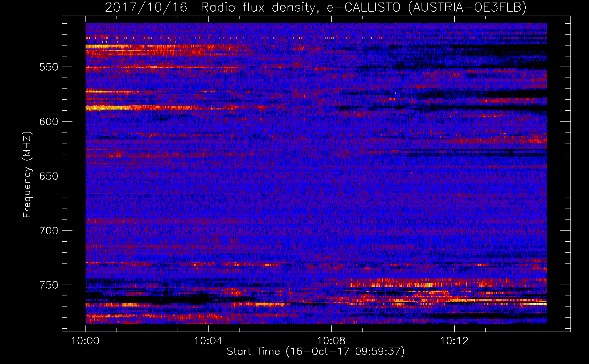Click the station name '(AUSTRIA-OE3FLB)'
Image resolution: width=589 pixels, height=364 pixels.
pos(467,7)
